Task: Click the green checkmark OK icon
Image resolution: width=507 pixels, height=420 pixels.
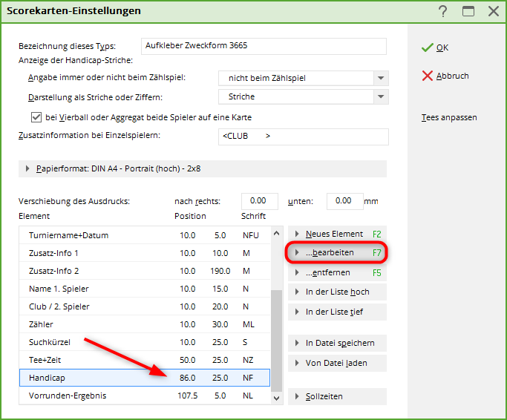Action: coord(427,47)
